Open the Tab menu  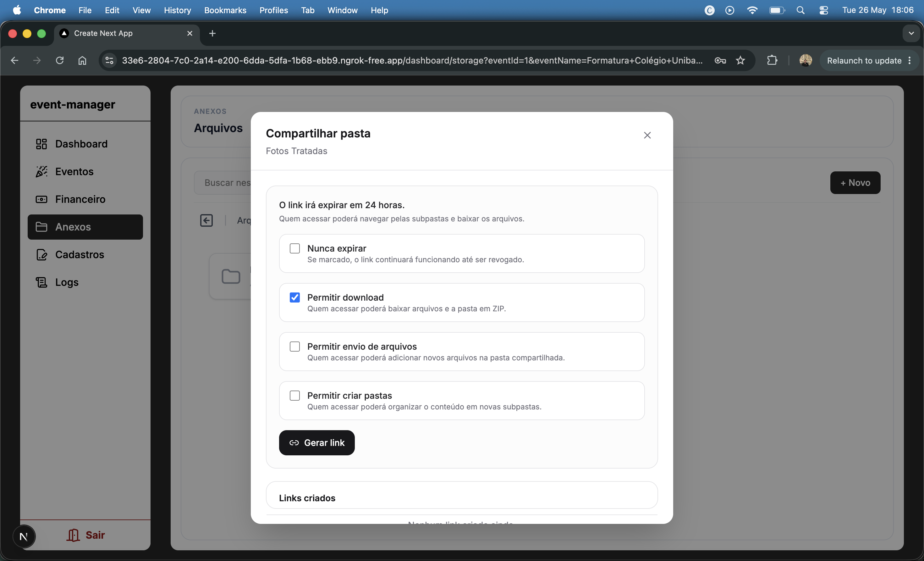[307, 10]
